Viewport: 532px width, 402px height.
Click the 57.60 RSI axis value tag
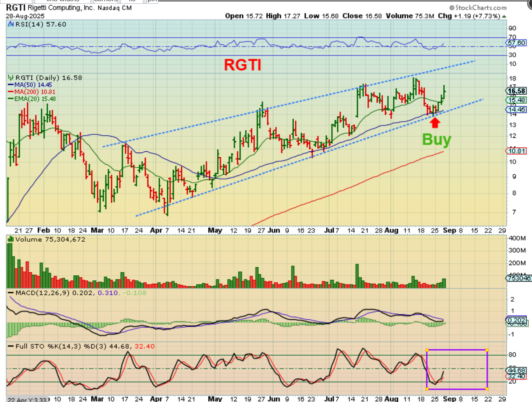(x=516, y=43)
